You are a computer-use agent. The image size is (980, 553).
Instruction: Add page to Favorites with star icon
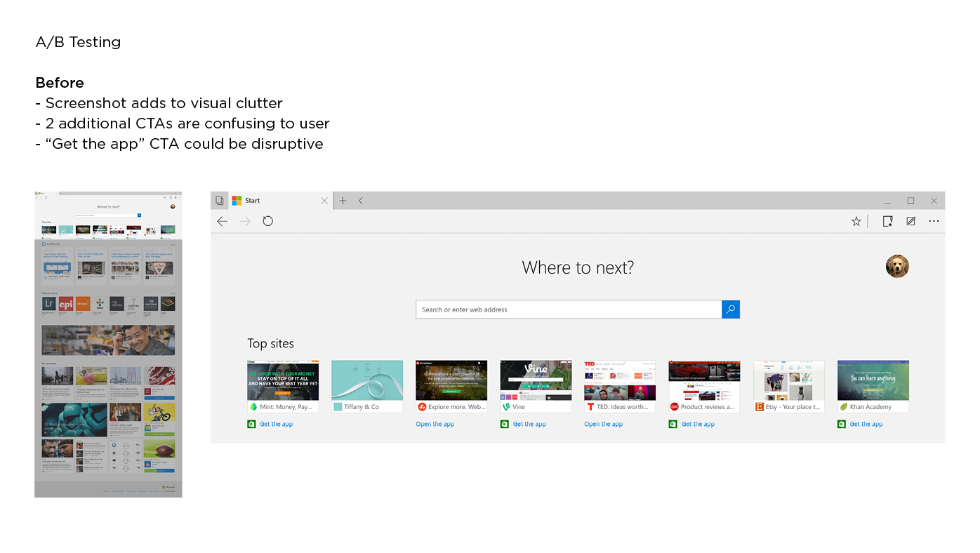point(856,220)
